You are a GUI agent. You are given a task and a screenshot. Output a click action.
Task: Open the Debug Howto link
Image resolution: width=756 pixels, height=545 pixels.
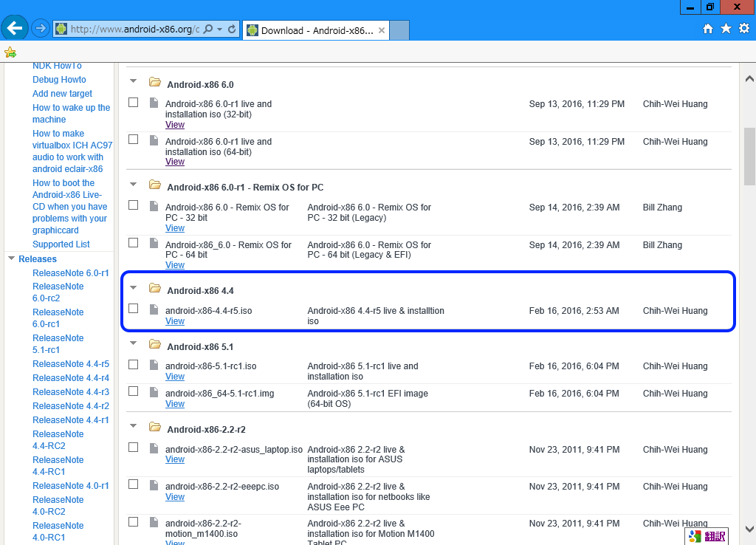click(x=59, y=80)
